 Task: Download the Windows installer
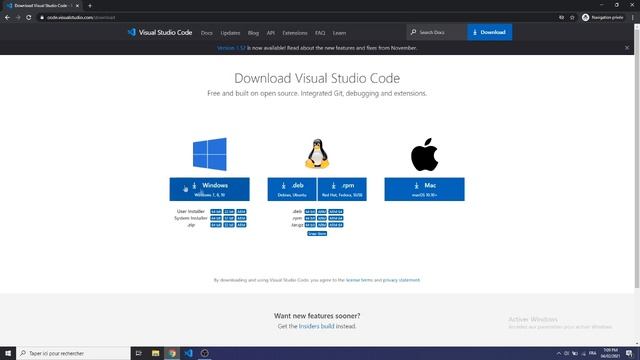coord(209,189)
